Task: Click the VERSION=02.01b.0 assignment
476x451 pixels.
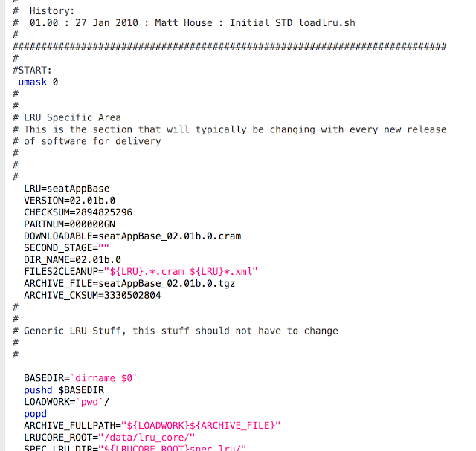Action: point(69,201)
